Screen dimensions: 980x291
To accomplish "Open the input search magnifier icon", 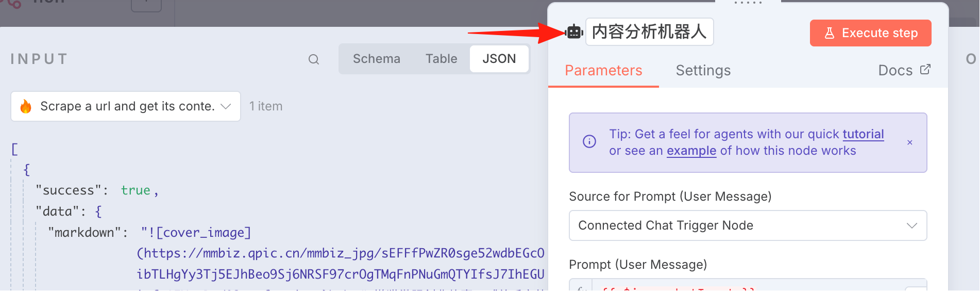I will coord(314,59).
